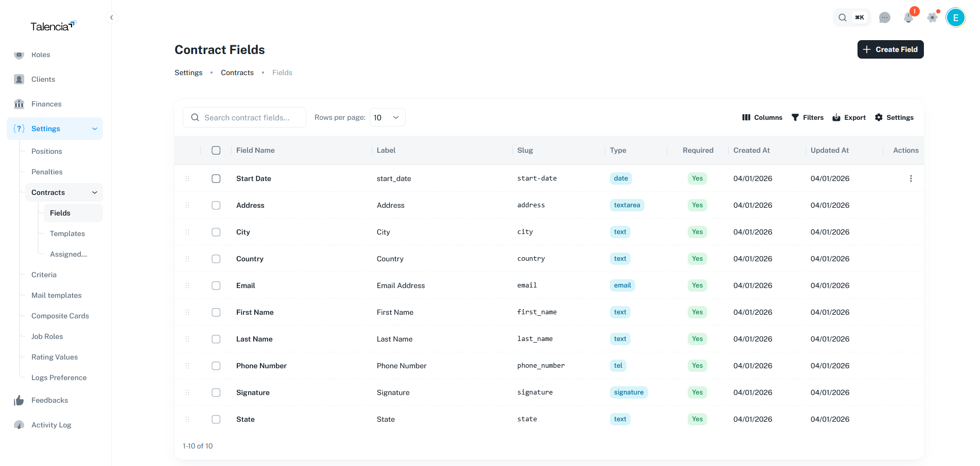Open the Contracts breadcrumb link

pyautogui.click(x=237, y=73)
